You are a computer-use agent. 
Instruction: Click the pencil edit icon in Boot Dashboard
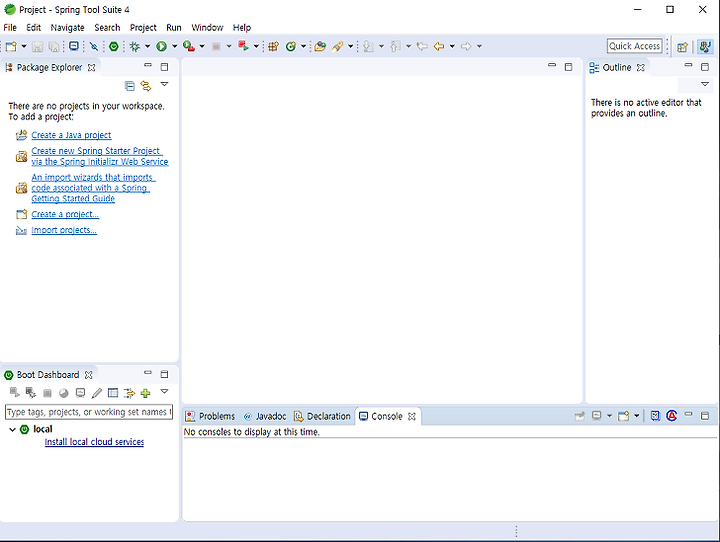pyautogui.click(x=97, y=393)
